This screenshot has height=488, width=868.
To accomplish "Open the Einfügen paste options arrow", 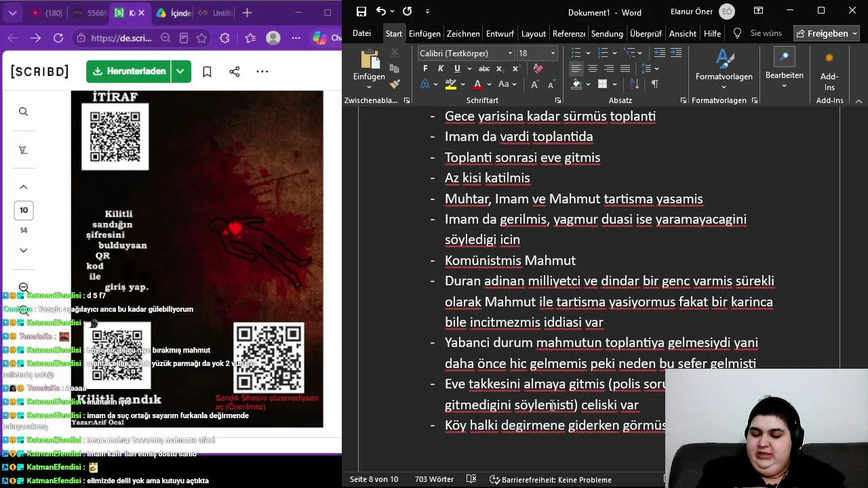I will tap(369, 86).
